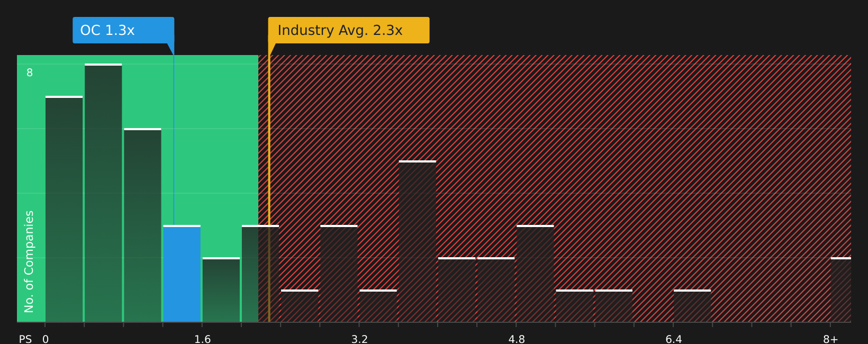Screen dimensions: 868x344
Task: Click the x-axis label 4.8
Action: [x=517, y=339]
